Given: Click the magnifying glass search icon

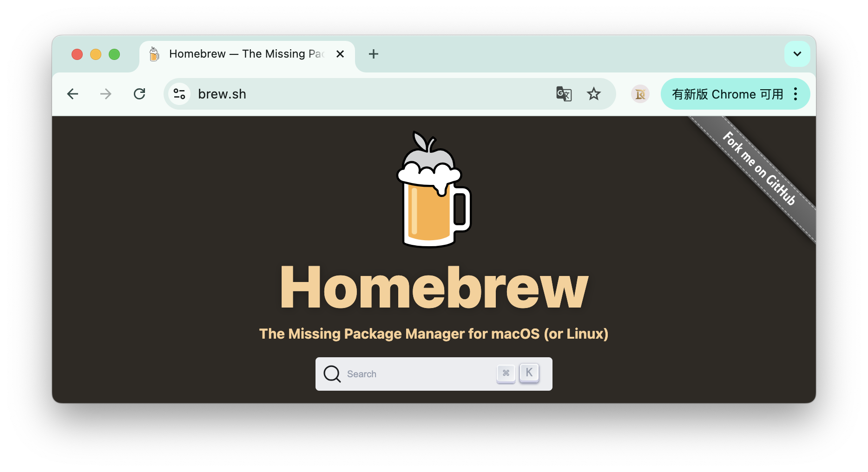Looking at the screenshot, I should [332, 374].
